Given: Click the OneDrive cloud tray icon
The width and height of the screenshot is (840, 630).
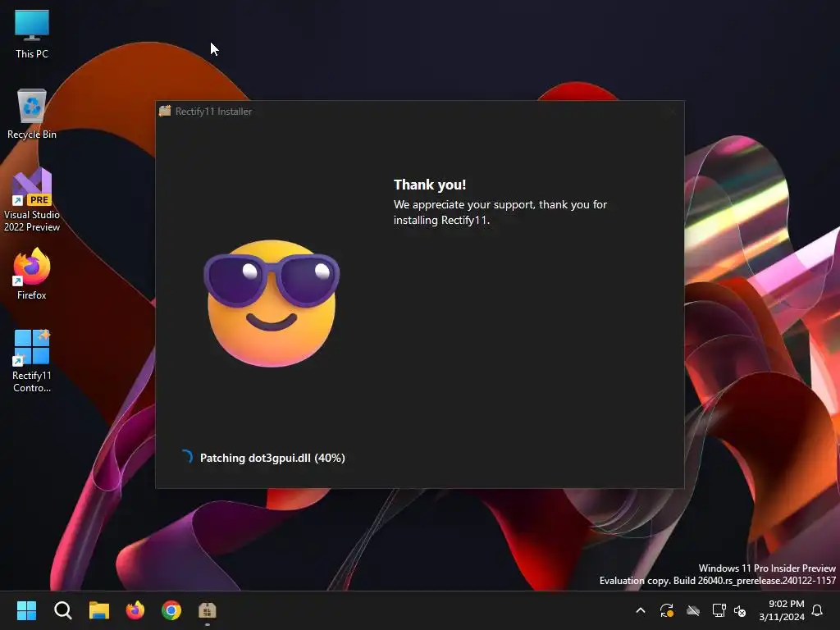Looking at the screenshot, I should [x=693, y=610].
